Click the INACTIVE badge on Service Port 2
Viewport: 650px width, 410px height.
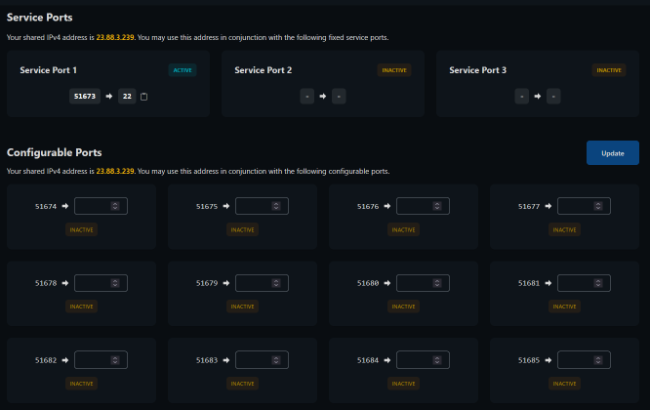pos(394,70)
